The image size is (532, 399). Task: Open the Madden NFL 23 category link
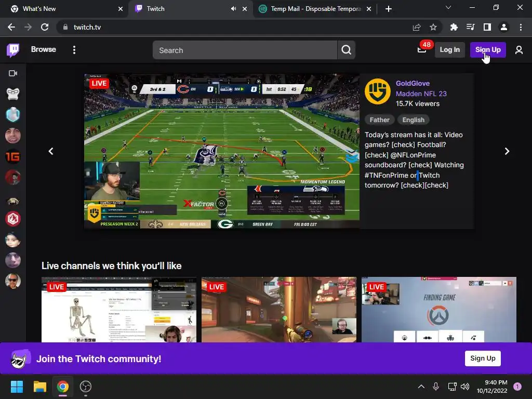421,94
